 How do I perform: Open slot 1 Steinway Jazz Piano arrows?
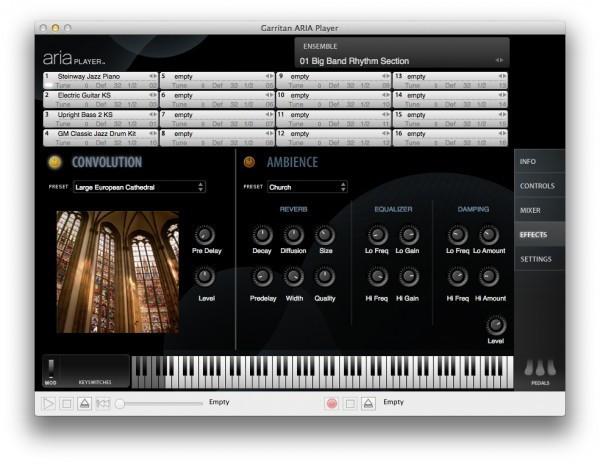153,76
